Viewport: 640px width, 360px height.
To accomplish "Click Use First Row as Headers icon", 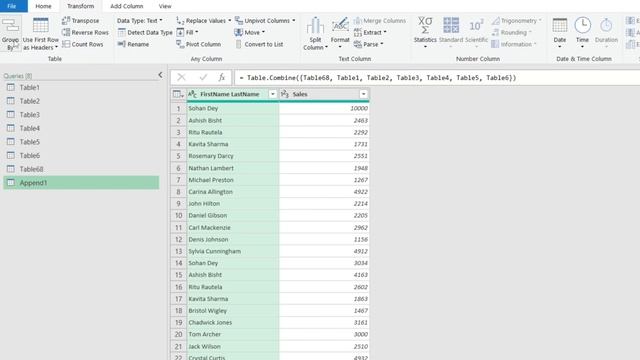I will (40, 26).
